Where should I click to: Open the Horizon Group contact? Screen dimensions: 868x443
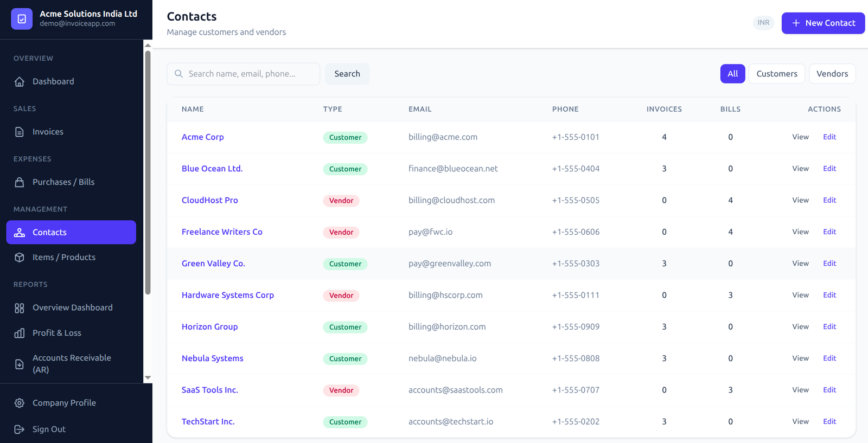(209, 326)
